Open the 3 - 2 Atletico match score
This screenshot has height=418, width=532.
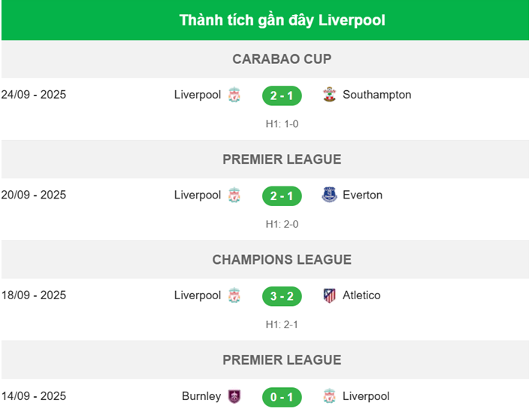[x=282, y=295]
